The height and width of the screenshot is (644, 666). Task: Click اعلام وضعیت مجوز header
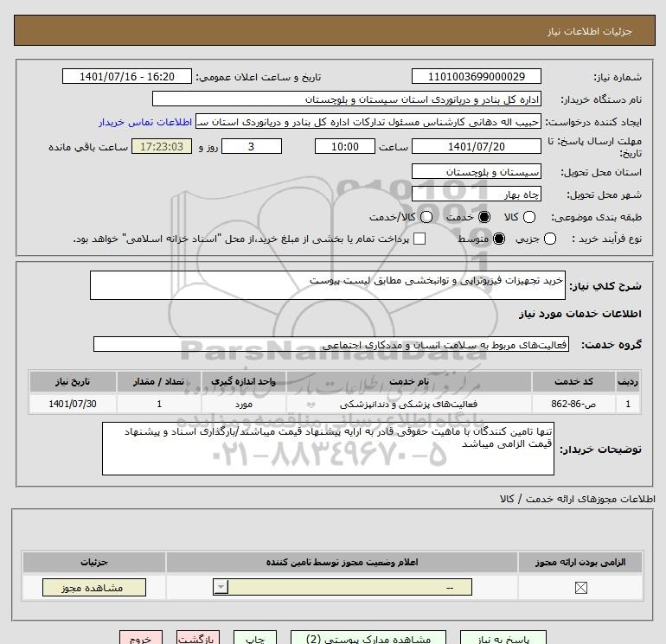[x=342, y=562]
